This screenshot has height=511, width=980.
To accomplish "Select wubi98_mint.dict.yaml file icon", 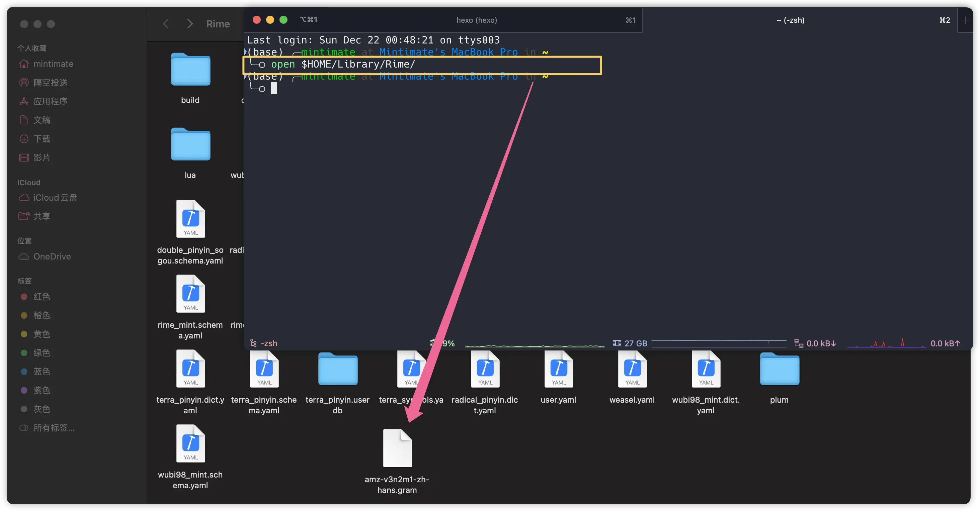I will click(706, 369).
